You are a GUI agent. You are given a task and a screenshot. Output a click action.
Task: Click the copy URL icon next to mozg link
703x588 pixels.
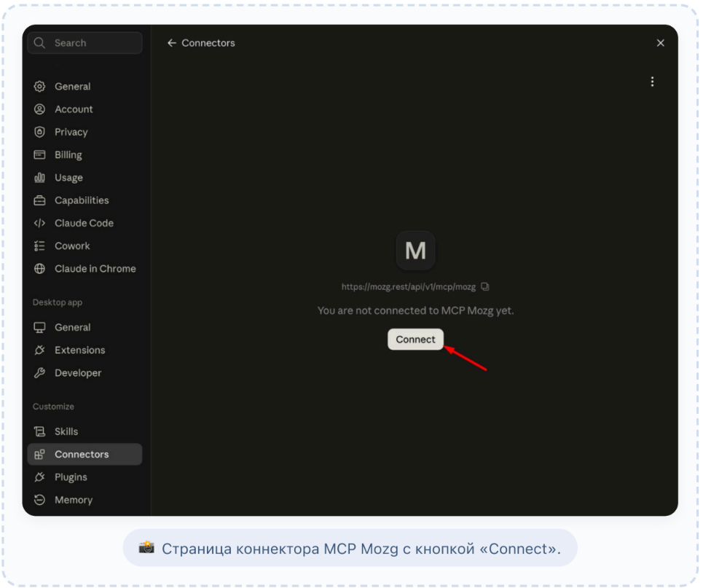pos(484,286)
